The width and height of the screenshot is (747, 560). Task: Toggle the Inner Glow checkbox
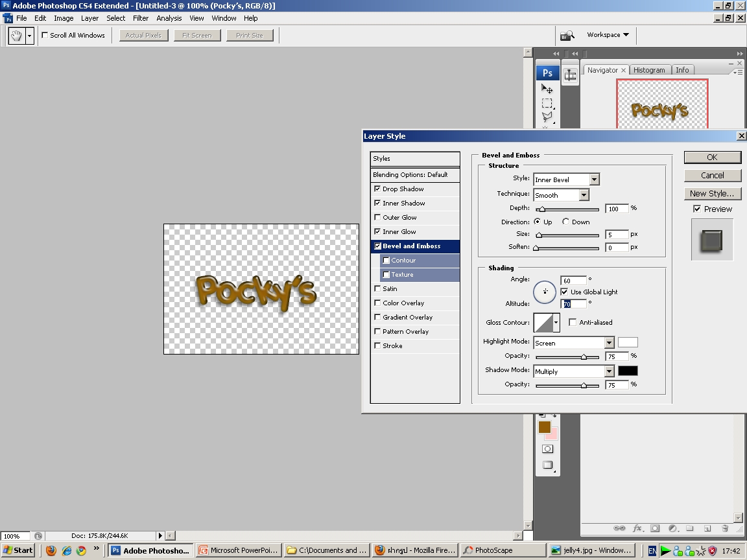click(377, 231)
